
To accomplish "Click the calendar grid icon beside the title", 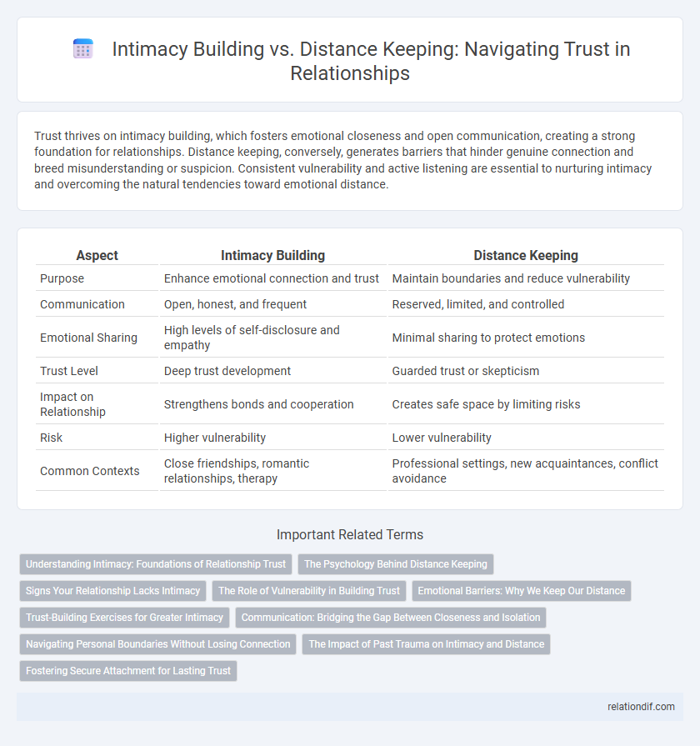I will coord(83,49).
